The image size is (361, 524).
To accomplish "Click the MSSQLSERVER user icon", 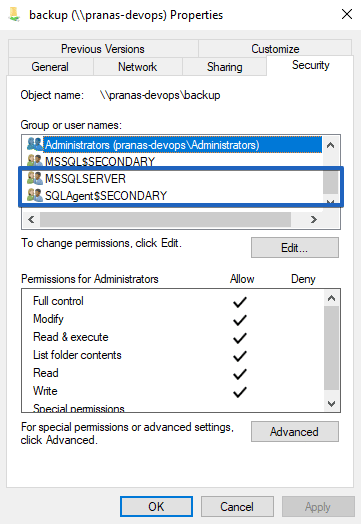I will [34, 178].
